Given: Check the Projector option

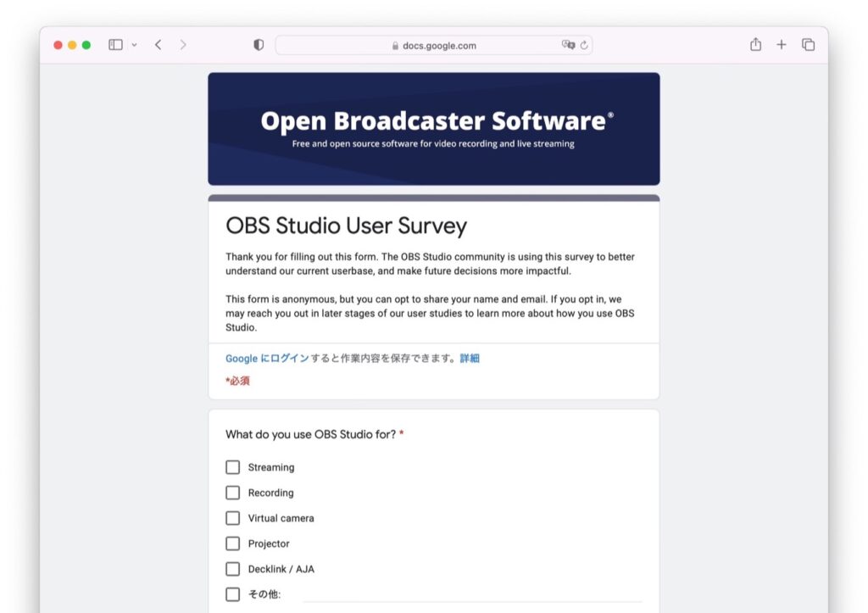Looking at the screenshot, I should click(x=232, y=543).
